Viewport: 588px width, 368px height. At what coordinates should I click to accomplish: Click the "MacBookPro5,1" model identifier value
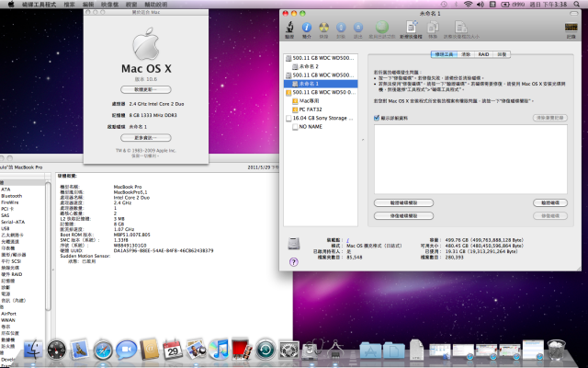click(x=130, y=192)
